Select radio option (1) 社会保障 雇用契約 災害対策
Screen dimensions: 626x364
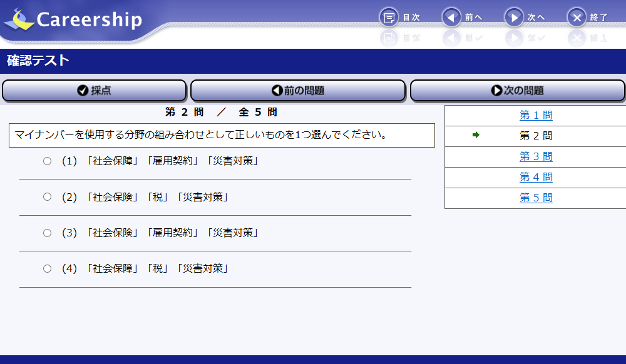[x=47, y=161]
